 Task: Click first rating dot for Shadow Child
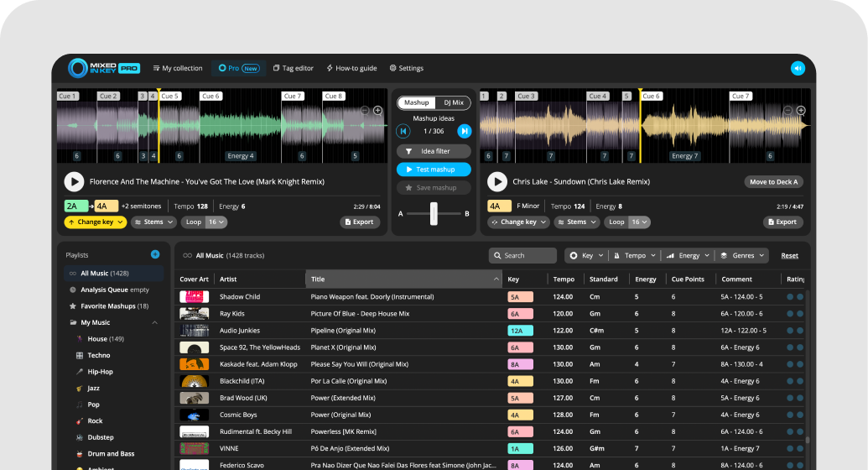(790, 296)
